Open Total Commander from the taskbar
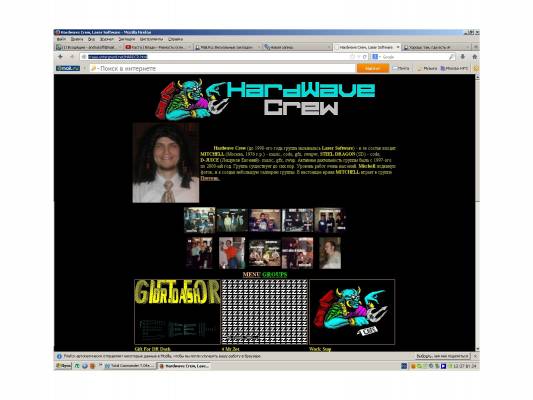Viewport: 533px width, 400px height. pyautogui.click(x=129, y=366)
